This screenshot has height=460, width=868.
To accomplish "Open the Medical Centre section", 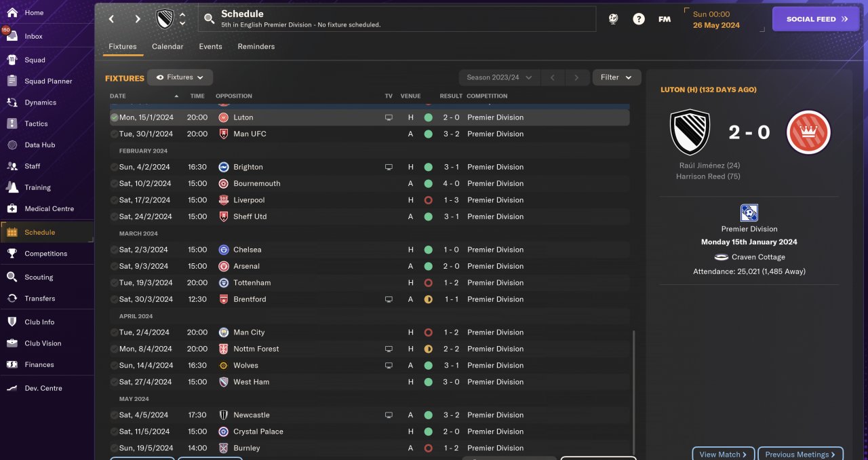I will (x=49, y=209).
